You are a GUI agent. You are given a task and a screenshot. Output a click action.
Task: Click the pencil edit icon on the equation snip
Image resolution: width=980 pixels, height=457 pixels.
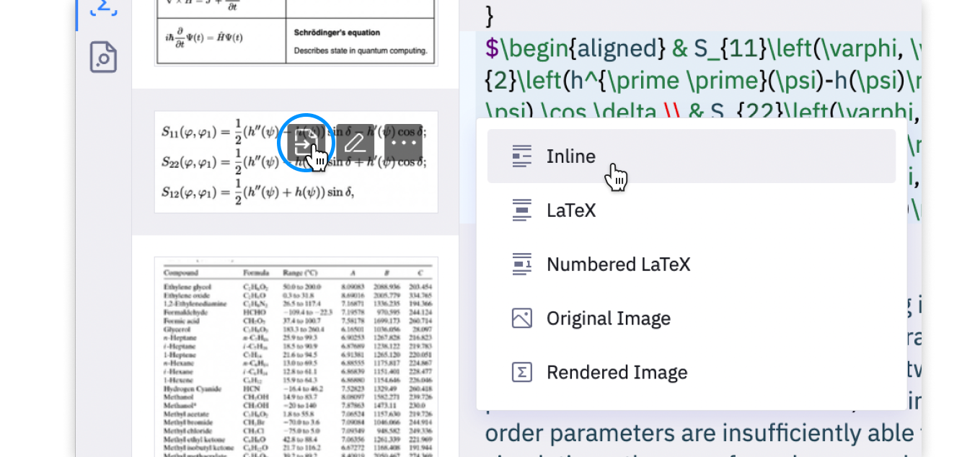coord(355,142)
